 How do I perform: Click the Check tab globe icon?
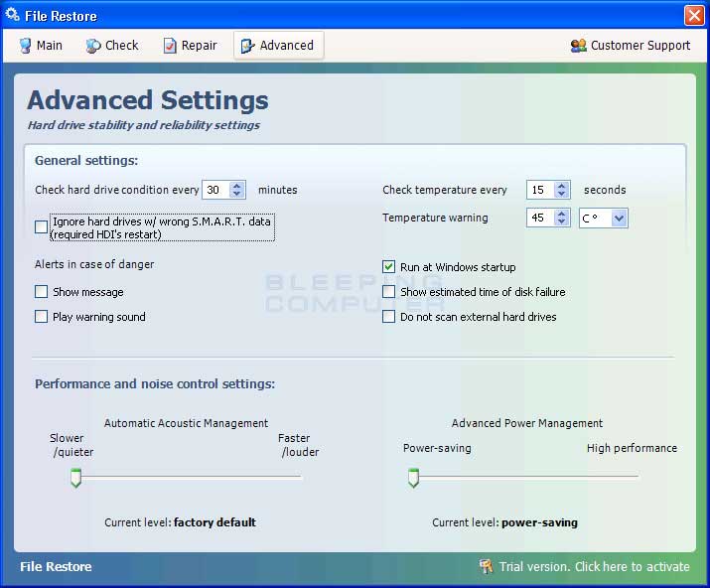(93, 46)
